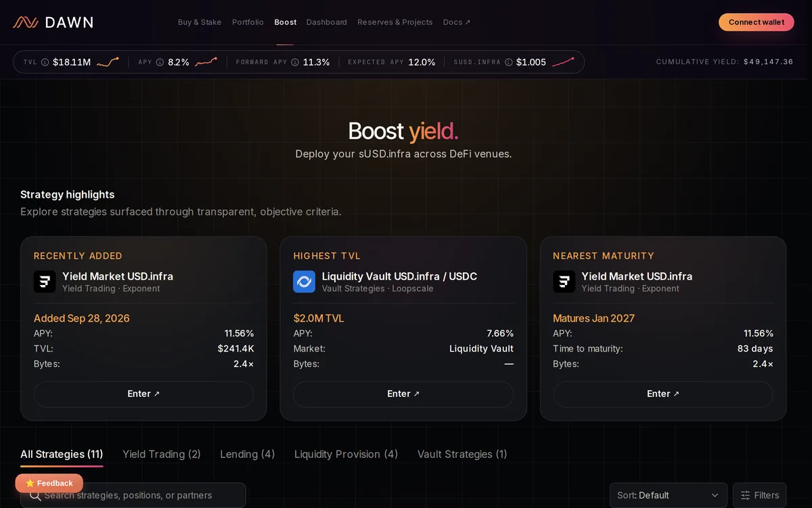Screen dimensions: 812x508
Task: Click the 'NEAREST MATURITY' card label
Action: tap(604, 256)
